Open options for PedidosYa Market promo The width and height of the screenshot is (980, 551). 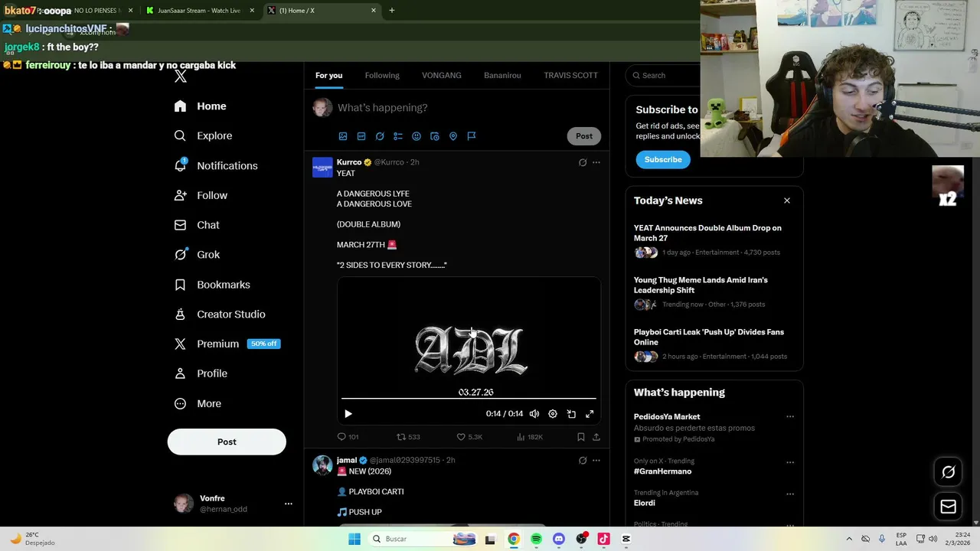click(x=790, y=417)
